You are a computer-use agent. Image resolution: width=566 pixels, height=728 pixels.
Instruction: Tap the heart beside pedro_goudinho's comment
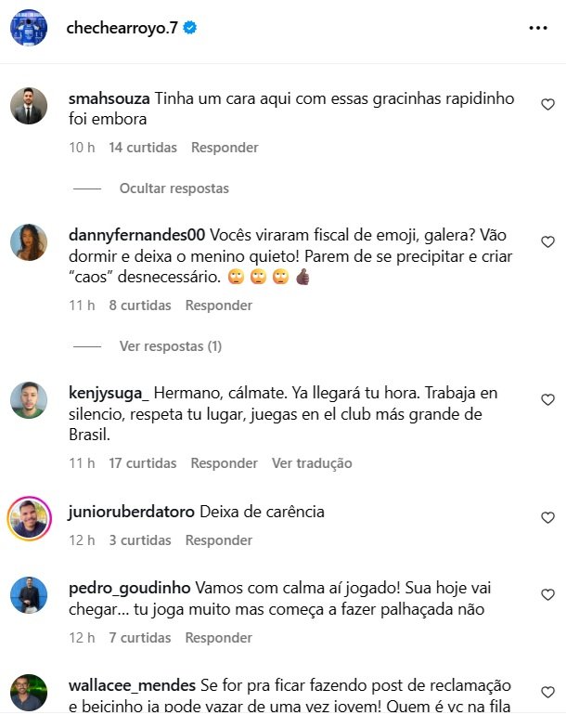pos(547,594)
